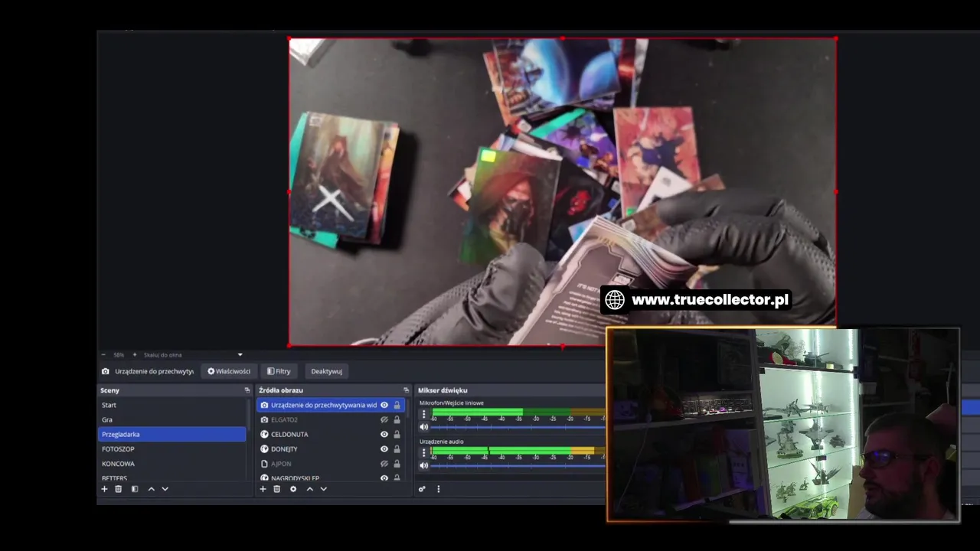Add a new source with plus icon
This screenshot has width=980, height=551.
pyautogui.click(x=263, y=489)
